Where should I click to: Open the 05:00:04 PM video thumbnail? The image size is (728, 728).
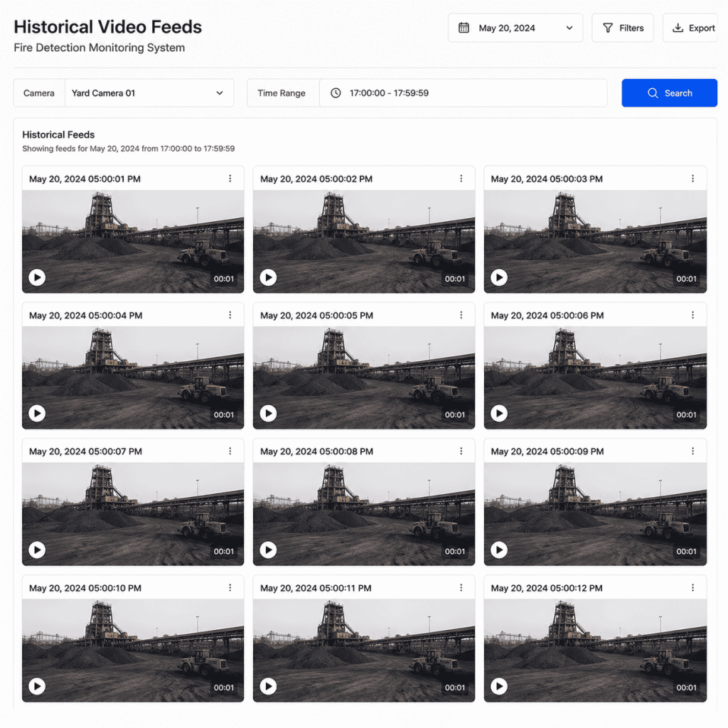[x=133, y=378]
